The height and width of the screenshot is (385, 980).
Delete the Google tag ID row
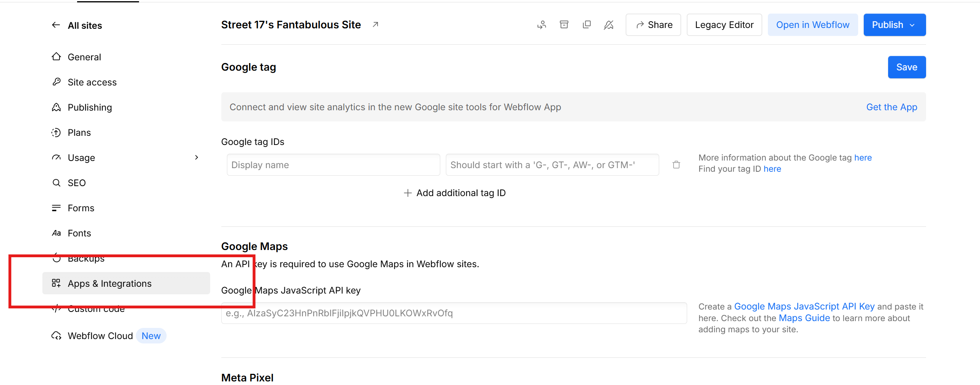(x=676, y=165)
